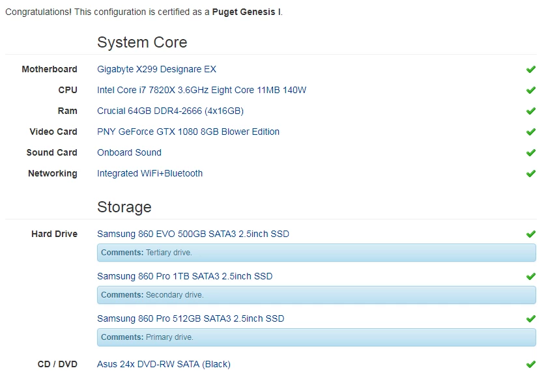Viewport: 544px width, 392px height.
Task: Click the Networking label
Action: point(53,173)
